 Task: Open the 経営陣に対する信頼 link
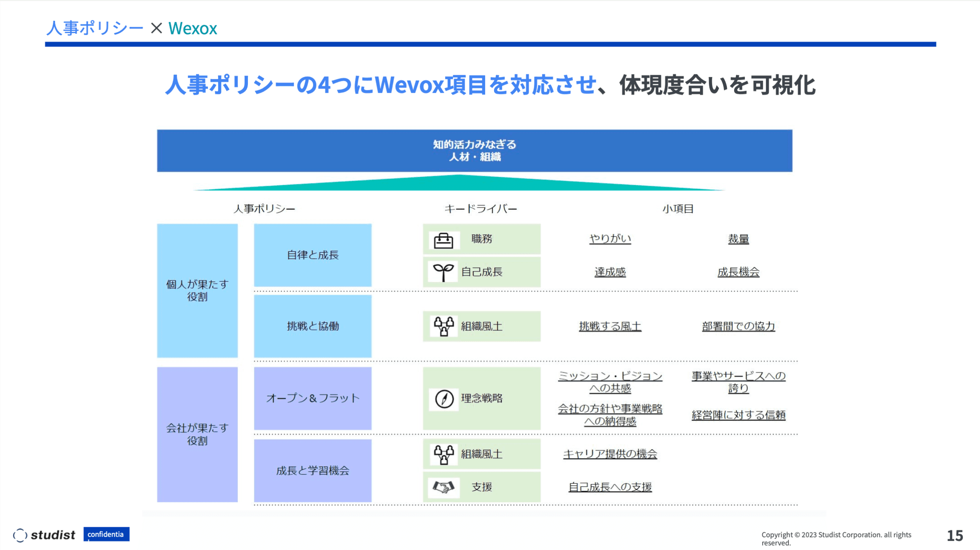coord(738,415)
